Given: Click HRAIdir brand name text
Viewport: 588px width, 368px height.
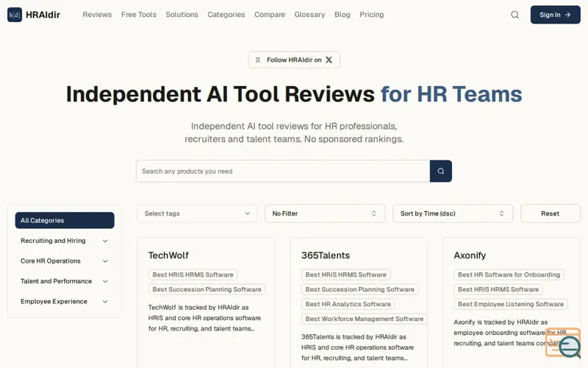Looking at the screenshot, I should tap(43, 15).
